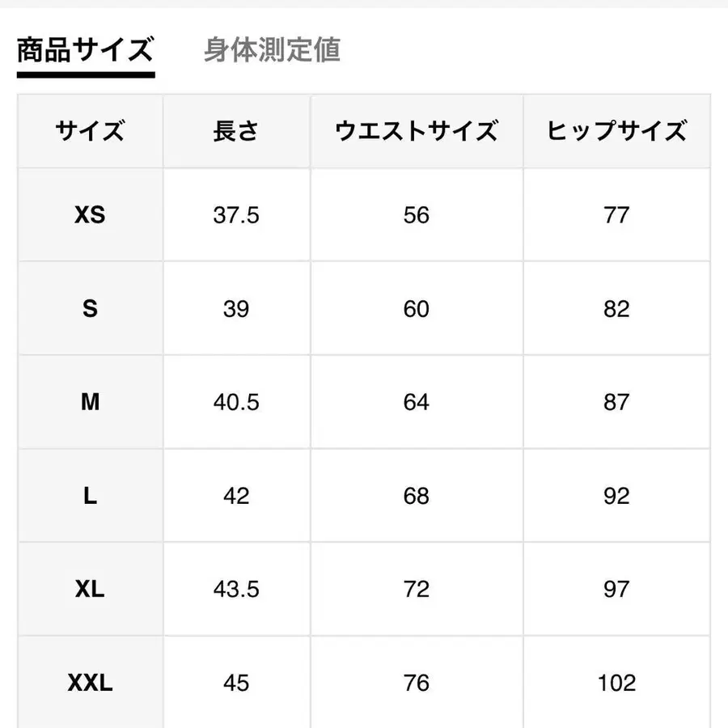
Task: Select the L size row label
Action: coord(90,495)
